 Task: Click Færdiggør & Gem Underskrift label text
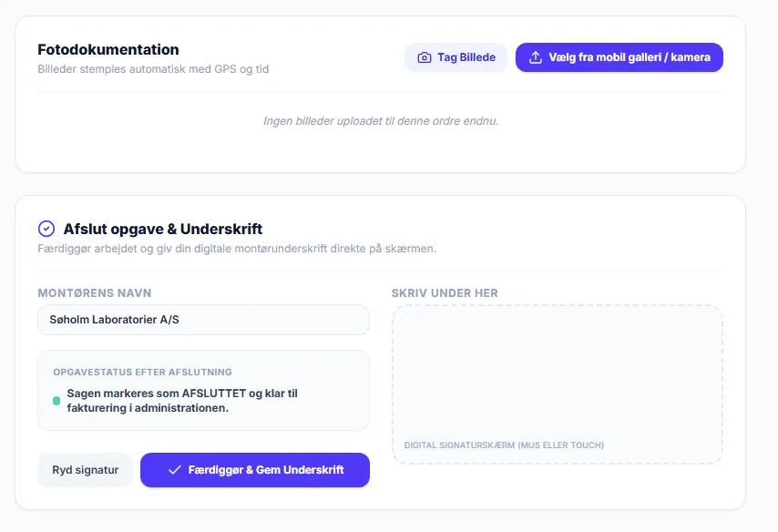tap(266, 470)
